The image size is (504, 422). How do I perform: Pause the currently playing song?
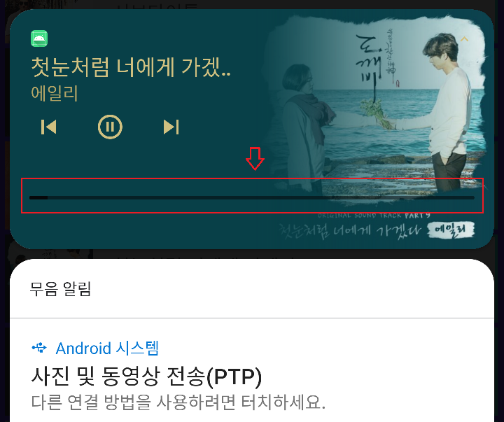pyautogui.click(x=110, y=127)
